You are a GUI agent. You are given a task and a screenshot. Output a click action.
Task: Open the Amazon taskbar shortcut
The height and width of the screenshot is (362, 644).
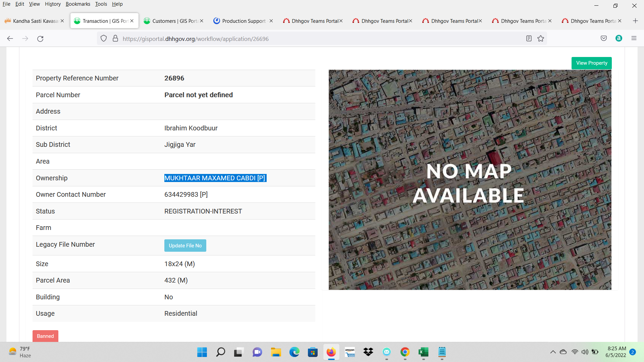(x=350, y=352)
